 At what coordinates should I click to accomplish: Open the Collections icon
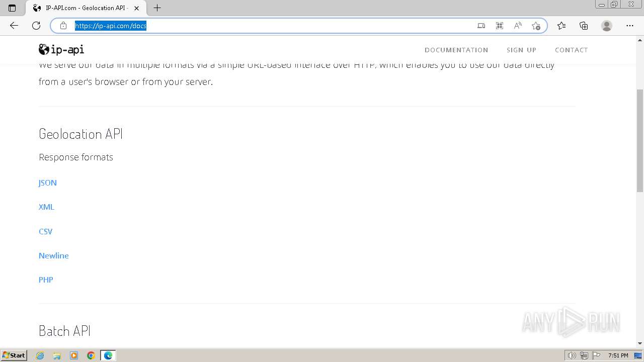click(584, 26)
